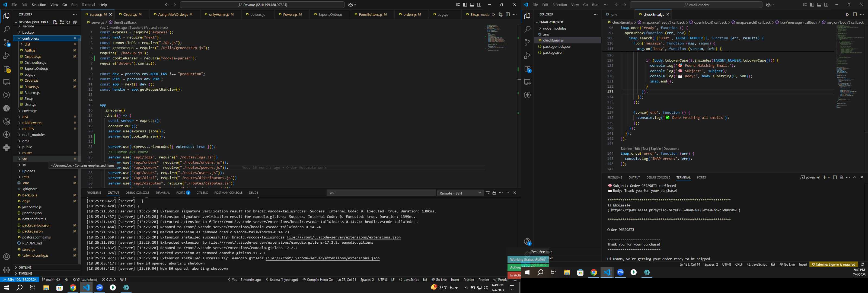This screenshot has width=868, height=293.
Task: Open Copilot chat icon in Devoms title bar
Action: pos(350,5)
